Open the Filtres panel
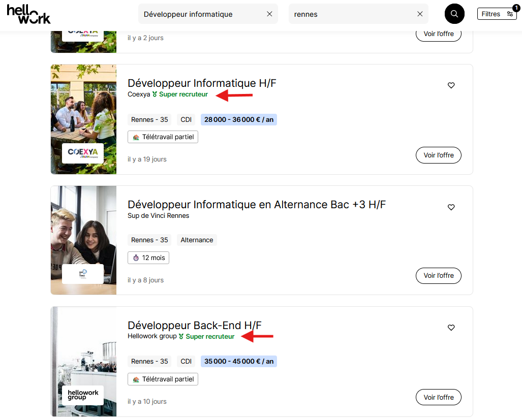The height and width of the screenshot is (420, 522). (x=497, y=14)
